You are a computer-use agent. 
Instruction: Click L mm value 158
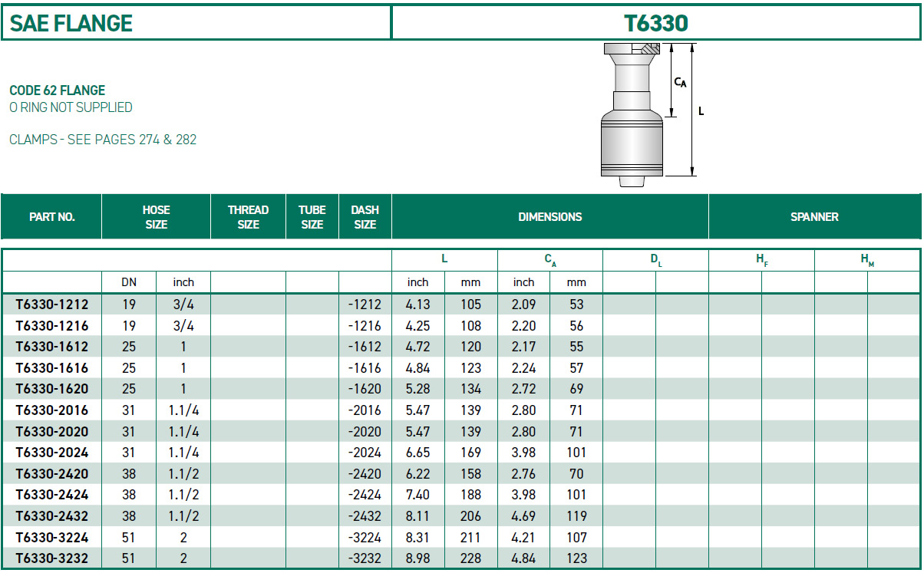point(471,474)
